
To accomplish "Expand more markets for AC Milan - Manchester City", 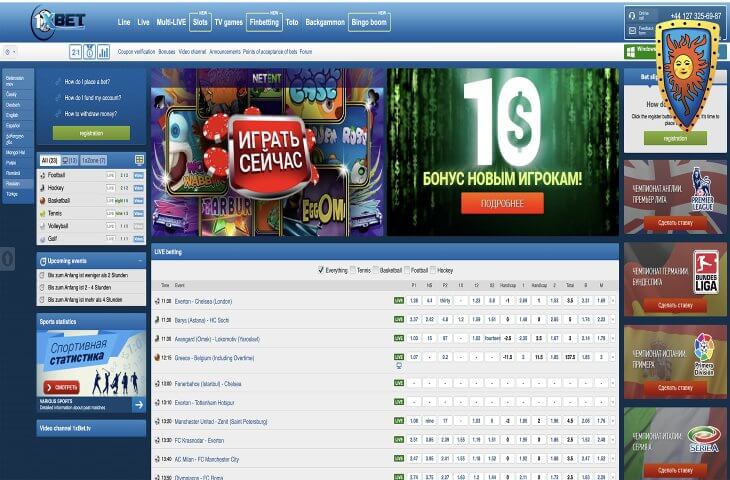I will [613, 459].
